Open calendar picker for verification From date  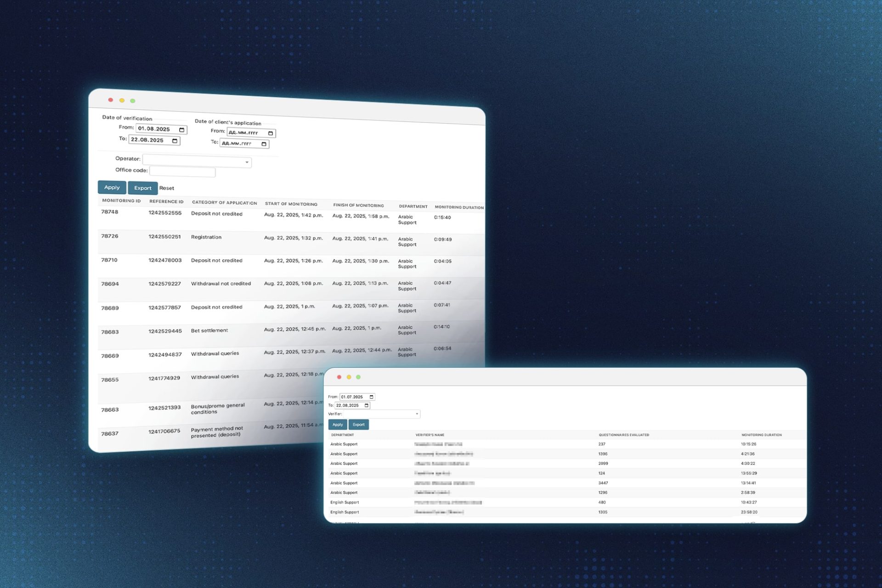point(181,130)
